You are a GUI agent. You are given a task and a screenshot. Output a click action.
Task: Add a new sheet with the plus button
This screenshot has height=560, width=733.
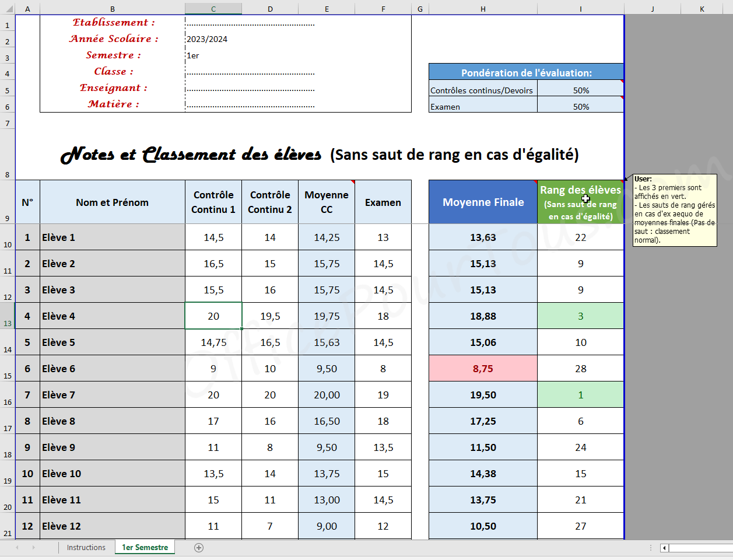pos(199,548)
